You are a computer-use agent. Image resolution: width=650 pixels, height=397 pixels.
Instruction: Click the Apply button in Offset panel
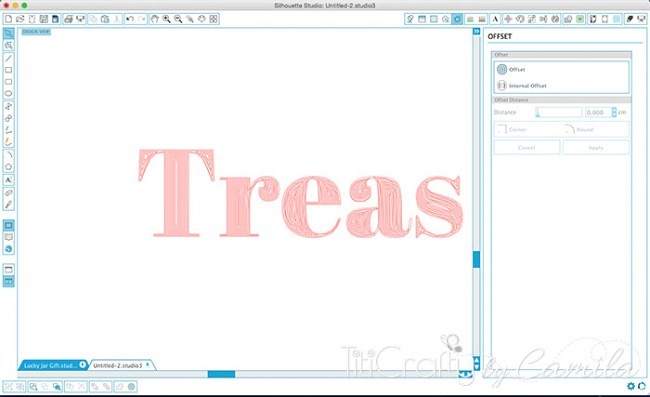click(x=596, y=148)
